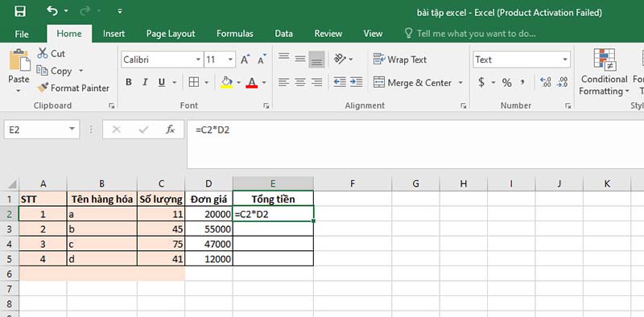Select the column F header
644x317 pixels.
point(353,184)
